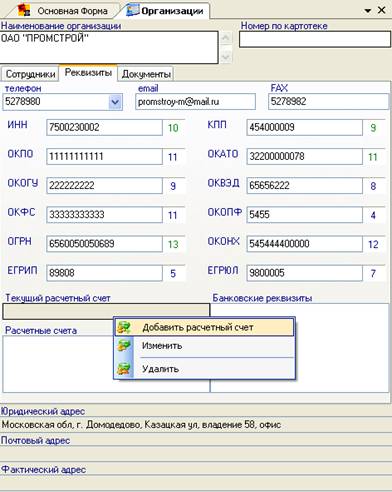Click Номер по картотеке field
Image resolution: width=392 pixels, height=492 pixels.
coord(315,39)
